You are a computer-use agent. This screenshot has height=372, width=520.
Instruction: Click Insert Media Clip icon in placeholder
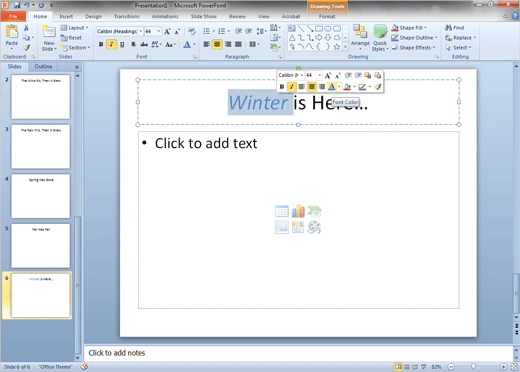tap(314, 227)
